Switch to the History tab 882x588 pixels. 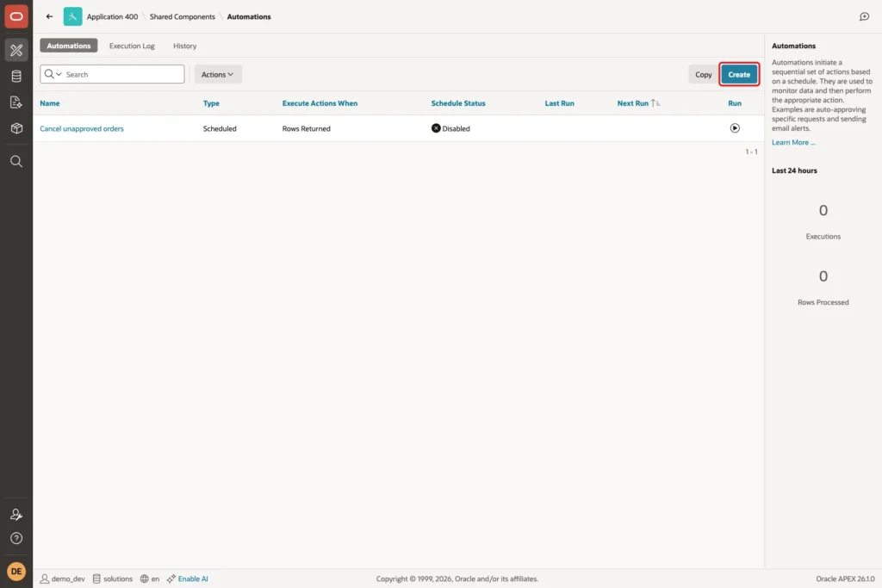[184, 46]
